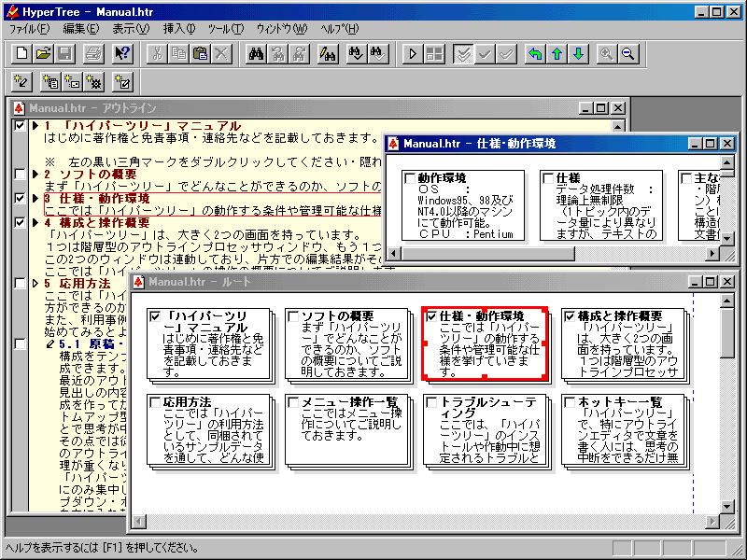Click the pencil-and-binoculars replace icon

pyautogui.click(x=329, y=53)
